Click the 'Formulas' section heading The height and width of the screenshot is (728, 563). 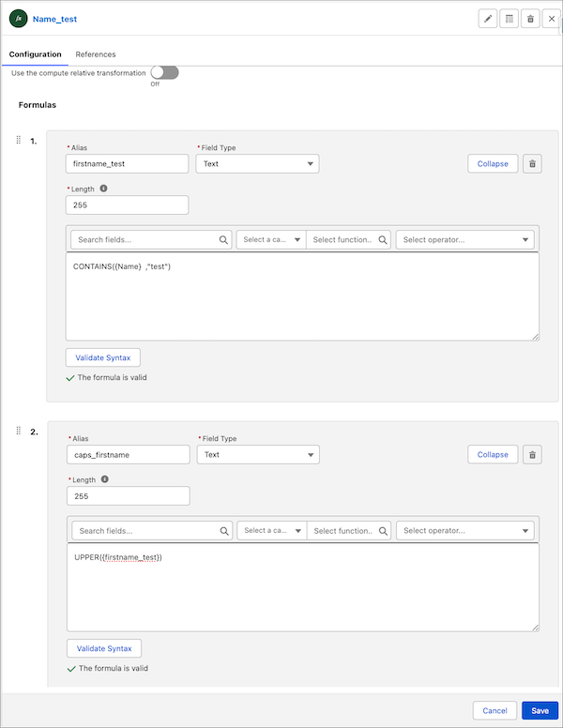tap(38, 105)
